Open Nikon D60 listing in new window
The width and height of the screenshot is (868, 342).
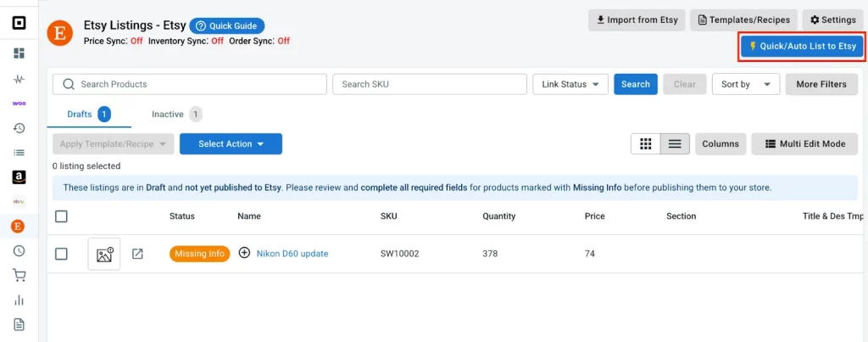coord(137,254)
